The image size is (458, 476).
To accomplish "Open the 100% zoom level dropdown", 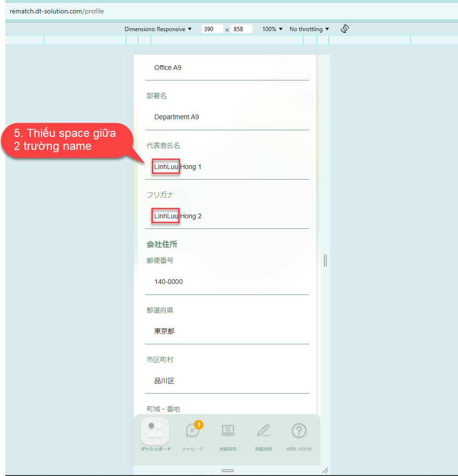I will point(272,29).
